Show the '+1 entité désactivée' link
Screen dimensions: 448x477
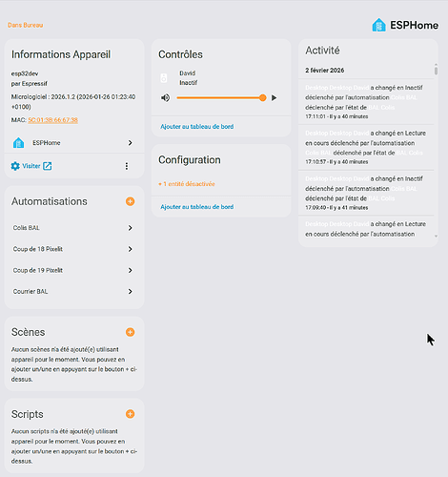pyautogui.click(x=187, y=184)
